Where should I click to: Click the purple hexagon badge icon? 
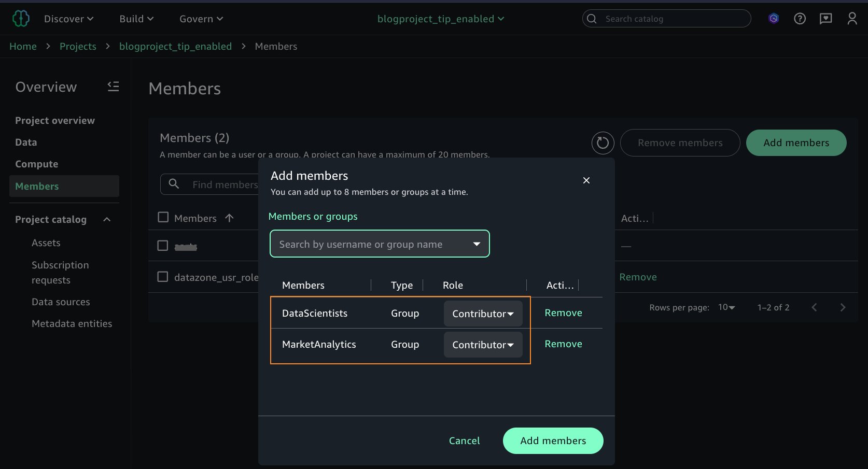(x=774, y=19)
